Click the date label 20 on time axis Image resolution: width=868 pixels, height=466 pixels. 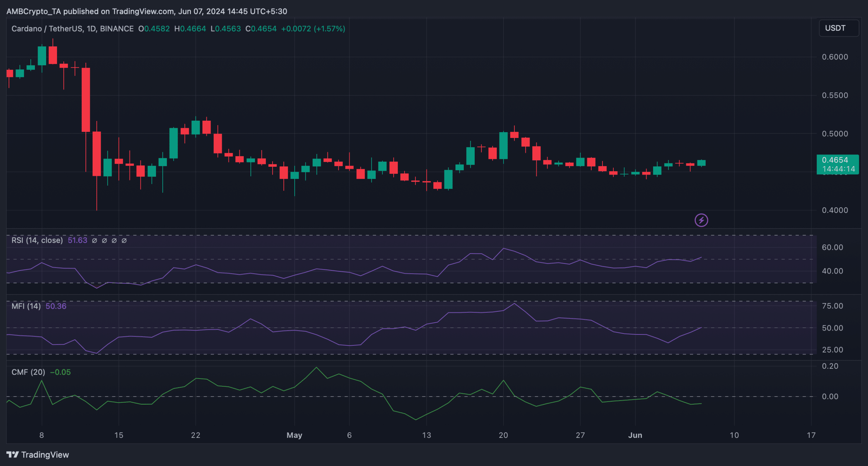(x=503, y=435)
